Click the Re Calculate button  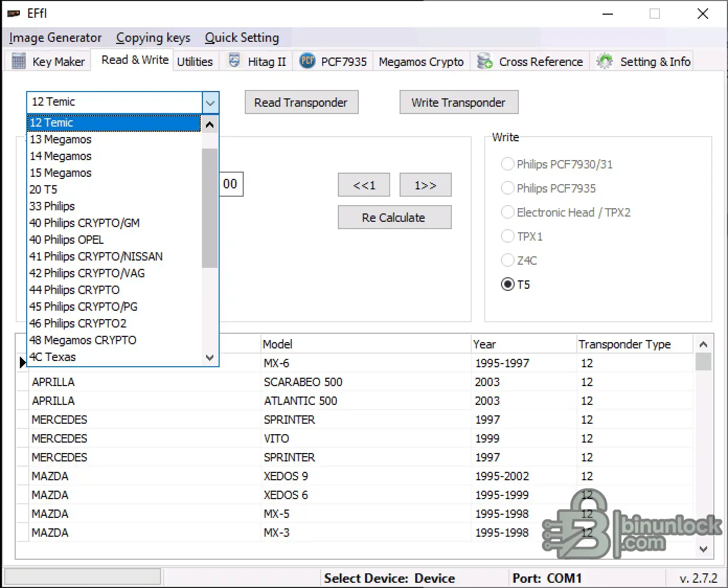click(x=394, y=218)
